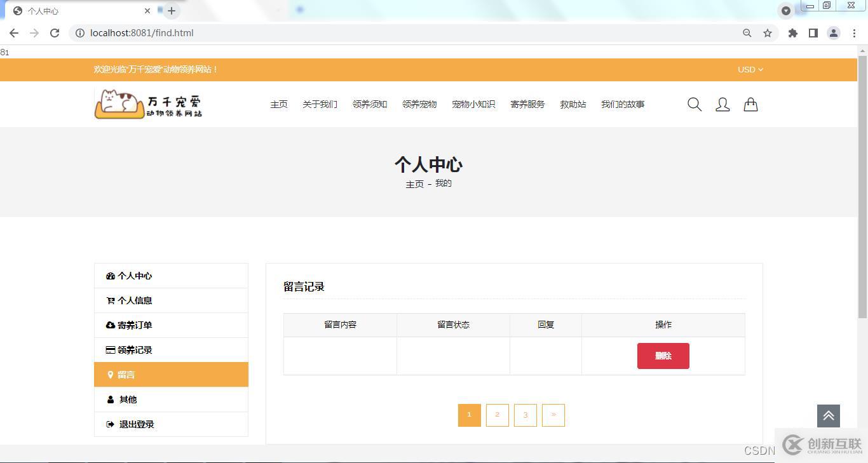
Task: Bookmark this page with the star icon
Action: 768,33
